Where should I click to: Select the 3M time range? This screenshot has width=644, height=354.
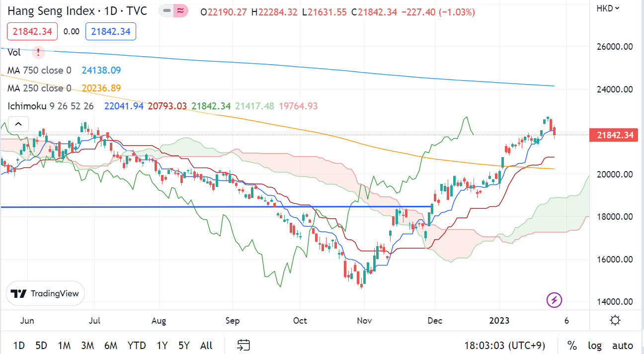tap(87, 346)
